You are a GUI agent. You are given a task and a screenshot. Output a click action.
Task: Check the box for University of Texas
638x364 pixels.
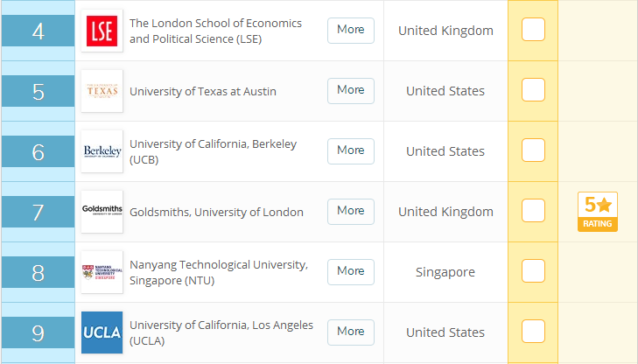[x=533, y=90]
